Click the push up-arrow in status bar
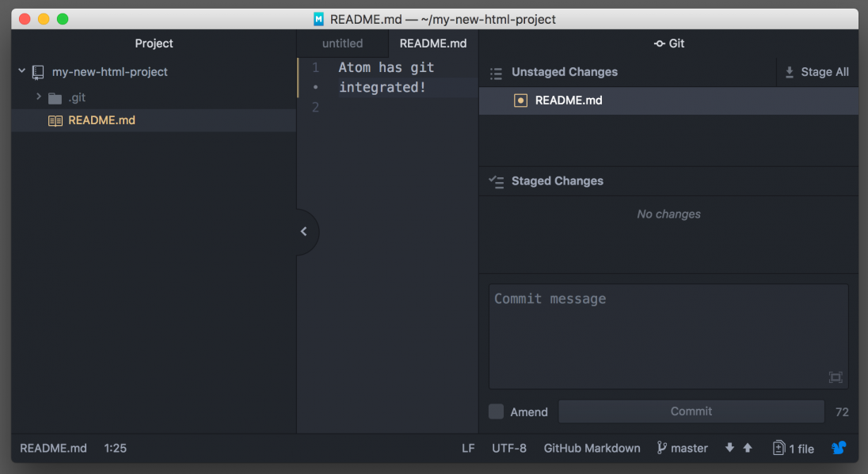Viewport: 868px width, 474px height. click(747, 448)
